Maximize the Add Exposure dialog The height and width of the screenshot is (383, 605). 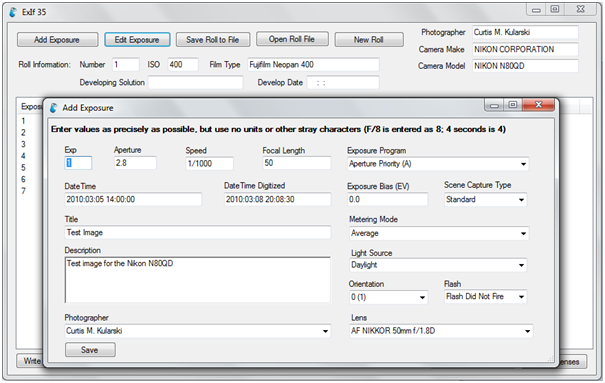(513, 105)
